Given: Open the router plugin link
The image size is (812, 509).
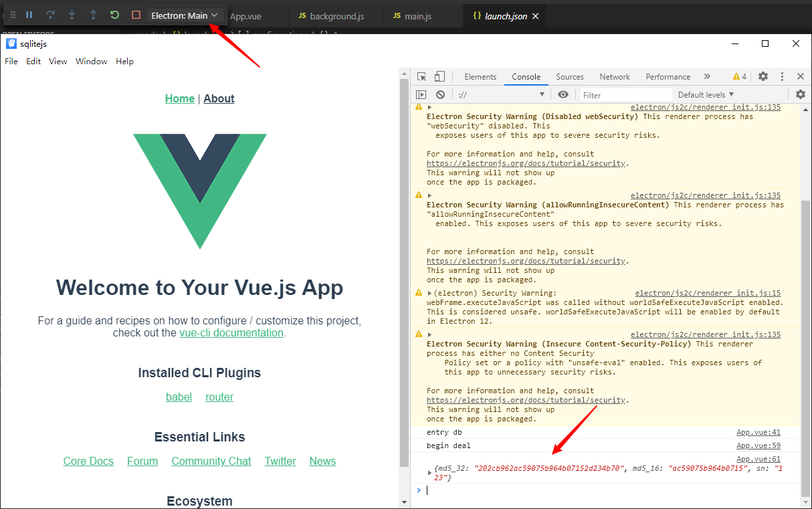Looking at the screenshot, I should (219, 397).
